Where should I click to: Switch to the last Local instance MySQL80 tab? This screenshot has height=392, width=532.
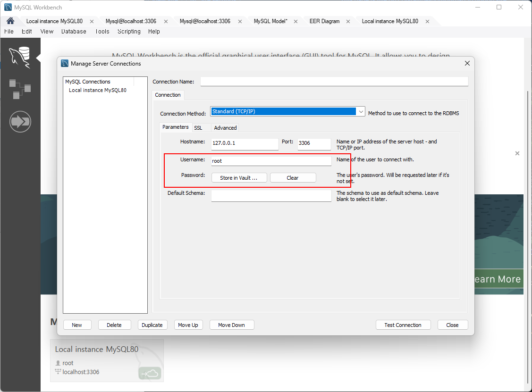click(390, 21)
